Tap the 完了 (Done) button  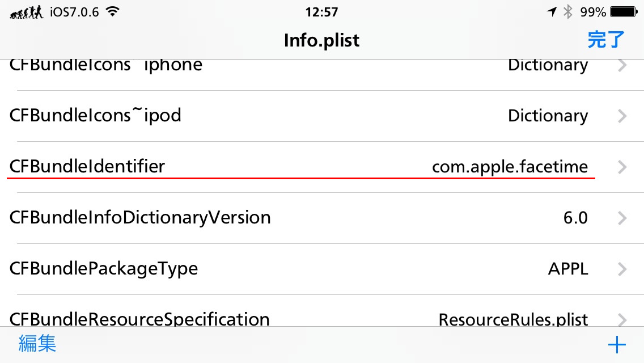[606, 40]
